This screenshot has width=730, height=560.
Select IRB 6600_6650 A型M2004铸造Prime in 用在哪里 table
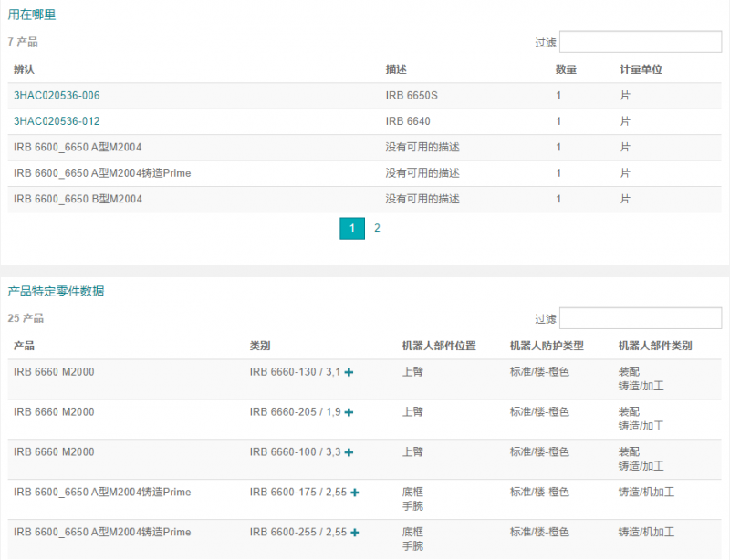[x=102, y=173]
